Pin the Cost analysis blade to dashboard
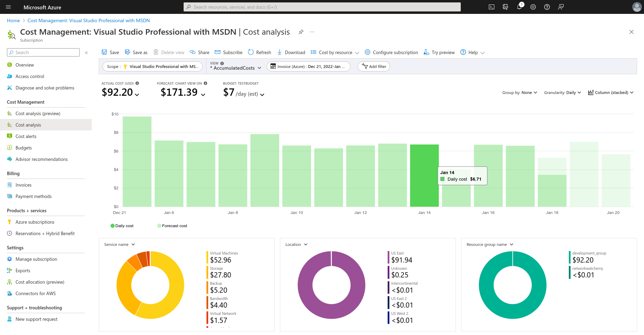Screen dimensions: 644x335 click(x=301, y=32)
